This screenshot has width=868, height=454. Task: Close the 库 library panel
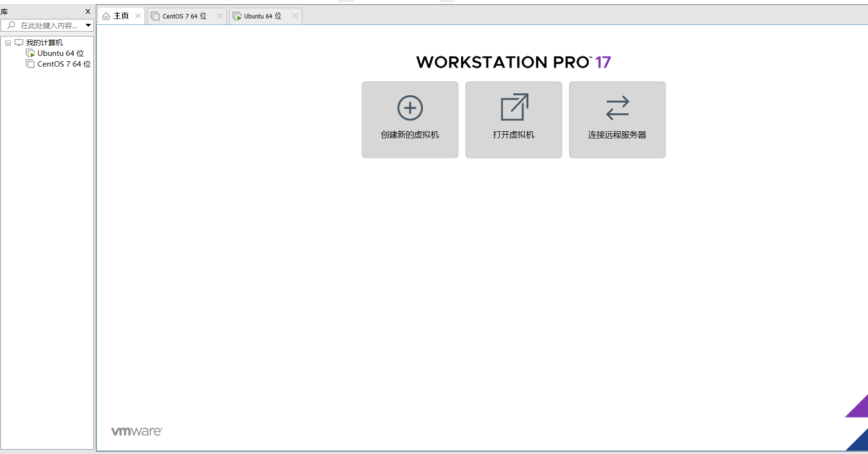click(x=88, y=12)
